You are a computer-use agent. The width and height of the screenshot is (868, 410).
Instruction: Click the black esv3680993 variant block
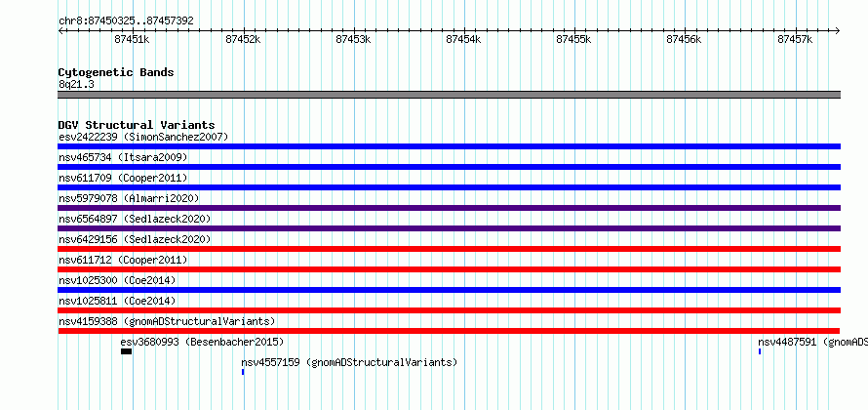pyautogui.click(x=126, y=351)
